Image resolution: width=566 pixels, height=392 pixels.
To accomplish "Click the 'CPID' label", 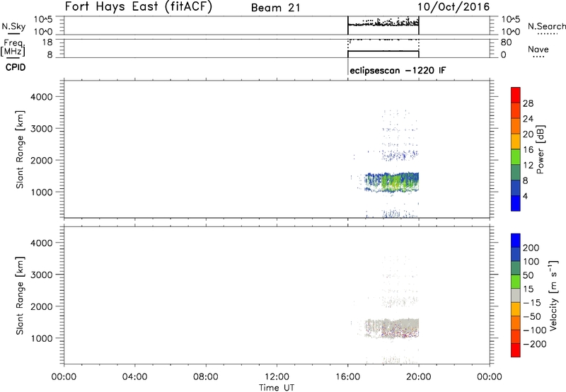I will pyautogui.click(x=16, y=67).
